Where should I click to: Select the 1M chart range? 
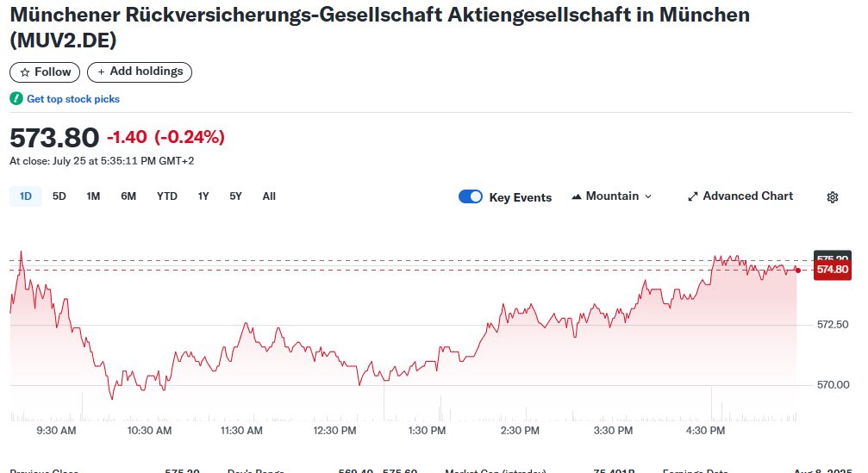[93, 196]
